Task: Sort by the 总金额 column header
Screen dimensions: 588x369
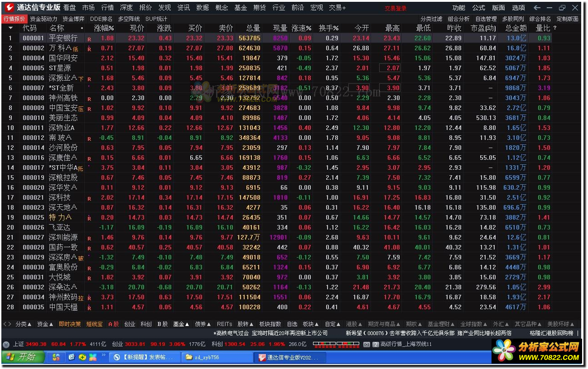Action: tap(516, 28)
